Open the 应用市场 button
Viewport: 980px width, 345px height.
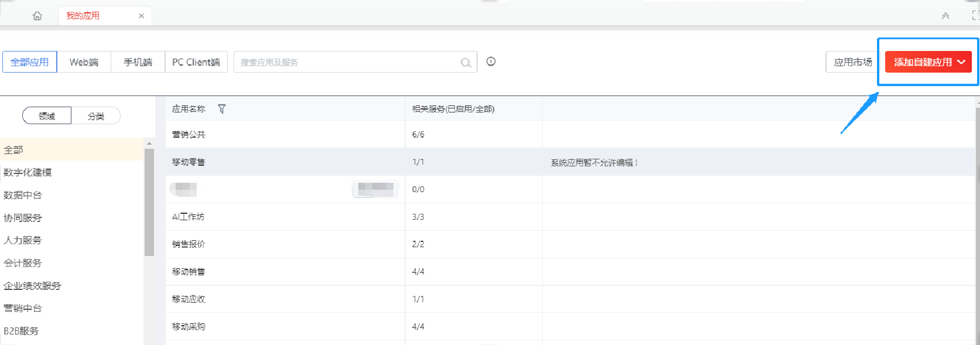(x=852, y=62)
